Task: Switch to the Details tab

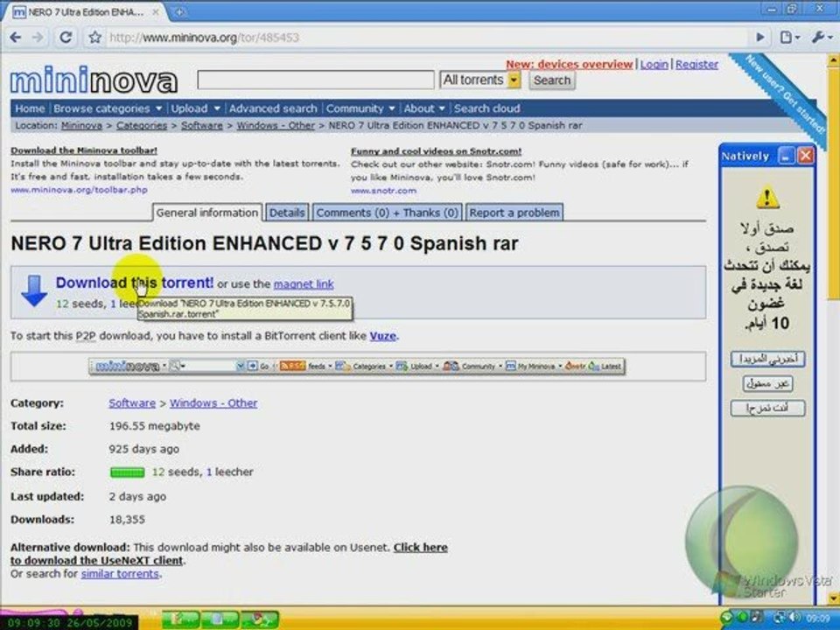Action: [x=287, y=213]
